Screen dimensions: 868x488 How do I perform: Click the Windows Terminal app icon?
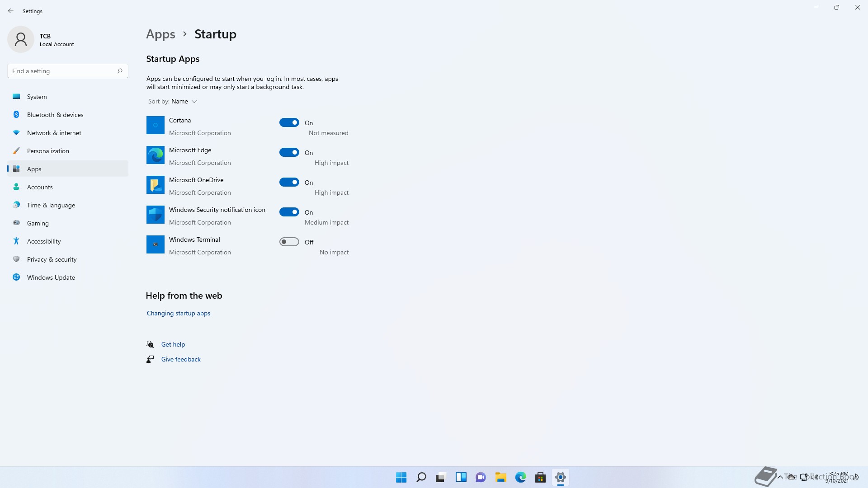point(156,244)
